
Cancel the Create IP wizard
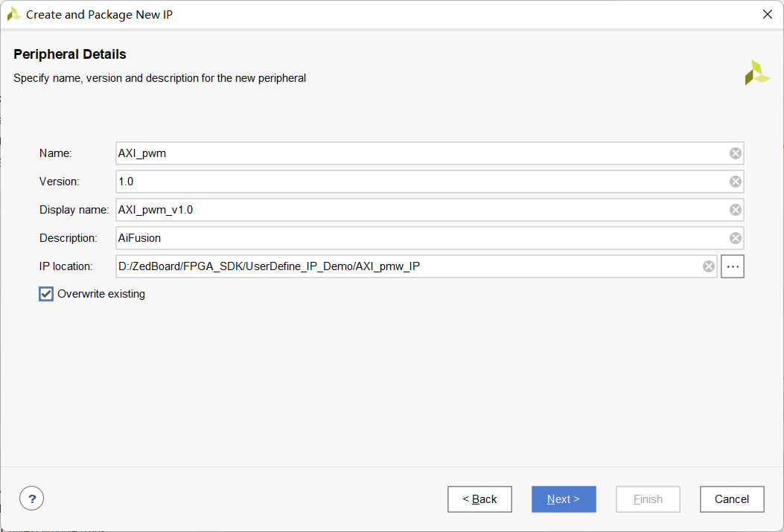tap(732, 499)
